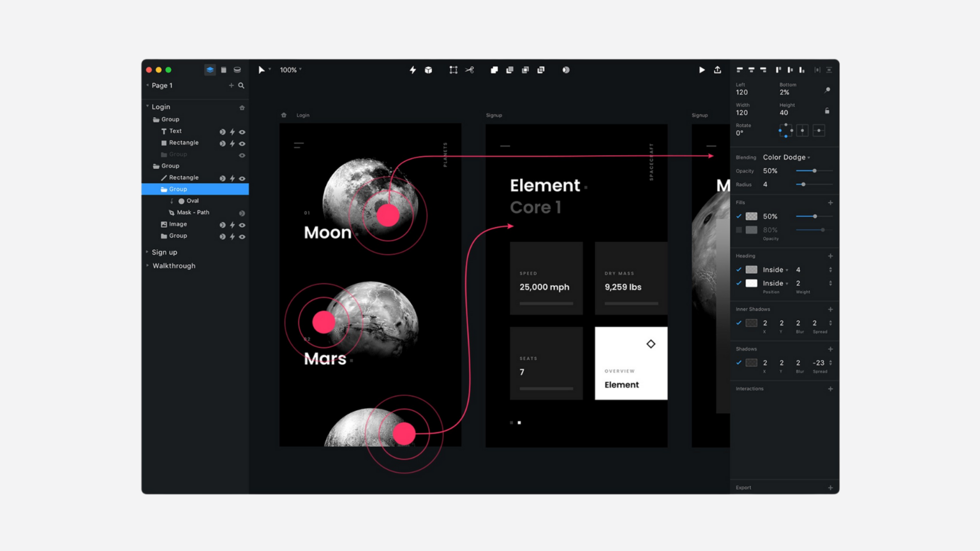Collapse the Login artboard tree item
Image resolution: width=980 pixels, height=551 pixels.
[x=147, y=107]
